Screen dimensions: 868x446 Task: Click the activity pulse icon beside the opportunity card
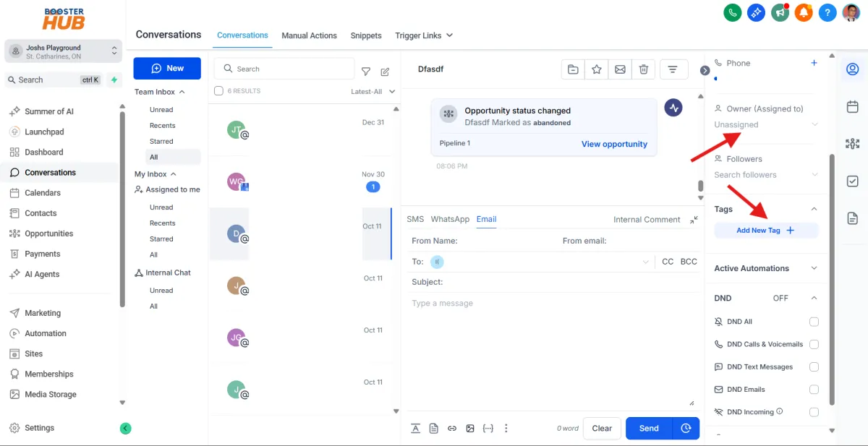674,108
